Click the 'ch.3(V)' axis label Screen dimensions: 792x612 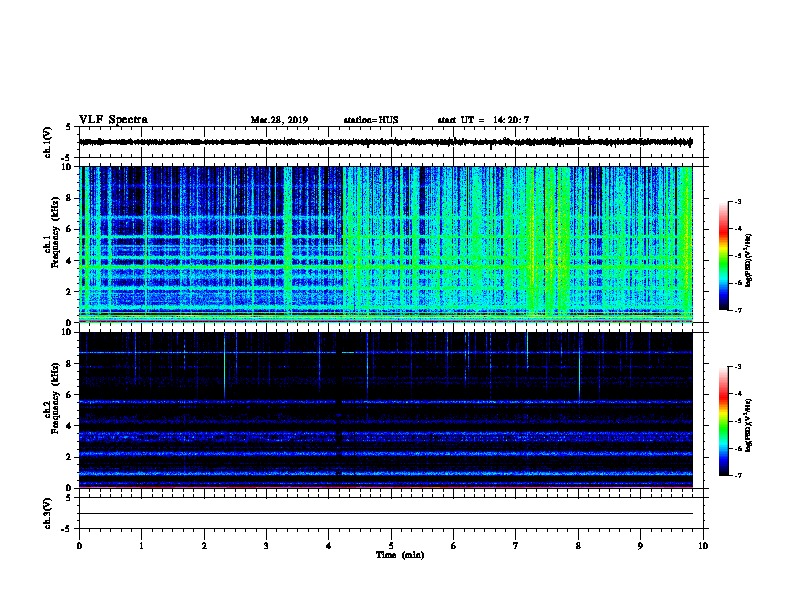tap(48, 514)
